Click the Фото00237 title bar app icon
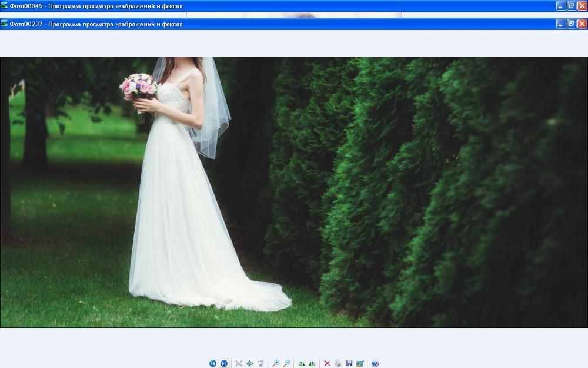Screen dimensions: 588x368 4,24
